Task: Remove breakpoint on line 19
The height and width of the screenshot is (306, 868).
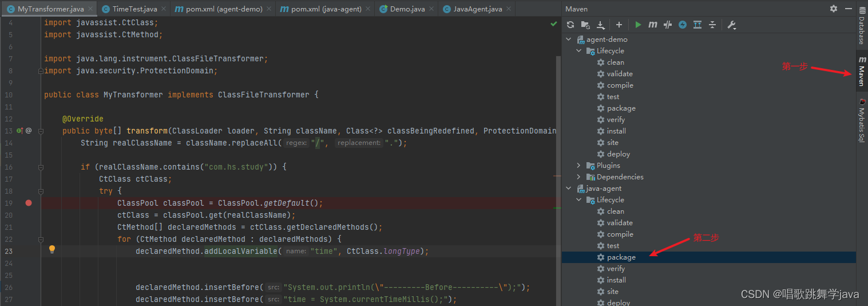Action: pyautogui.click(x=29, y=203)
